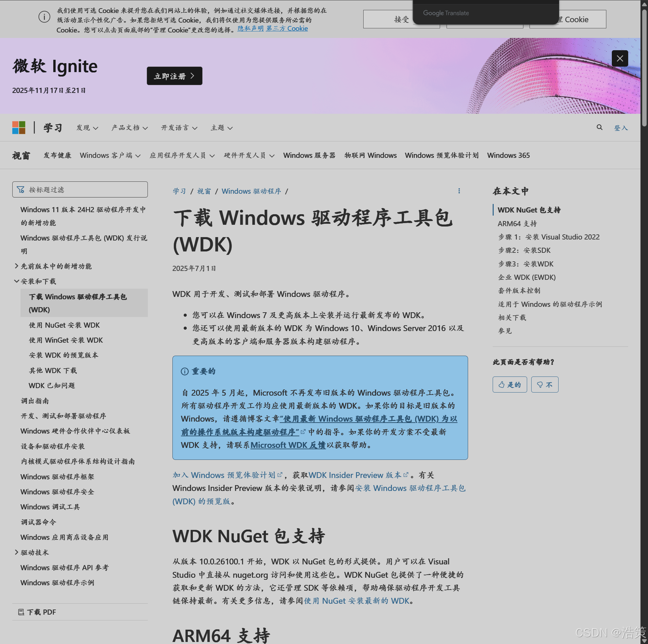Jump to 步骤3：安装WDK section
Viewport: 648px width, 644px height.
pyautogui.click(x=526, y=264)
